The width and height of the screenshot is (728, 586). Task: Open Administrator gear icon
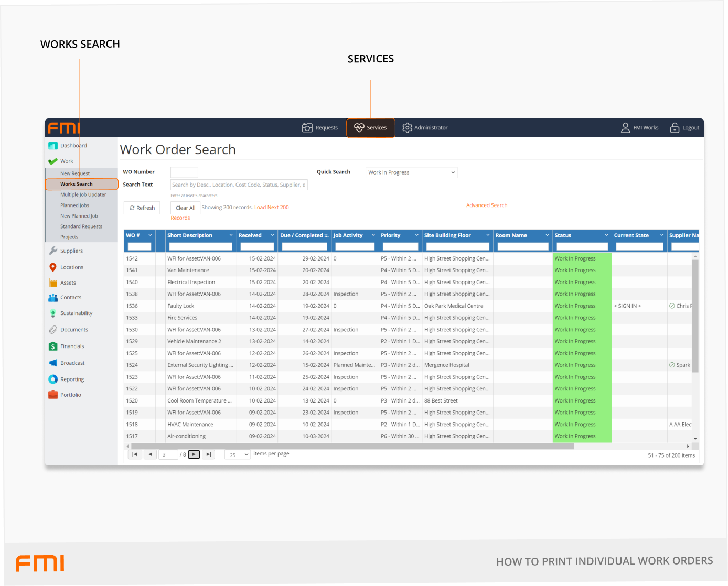[x=407, y=128]
